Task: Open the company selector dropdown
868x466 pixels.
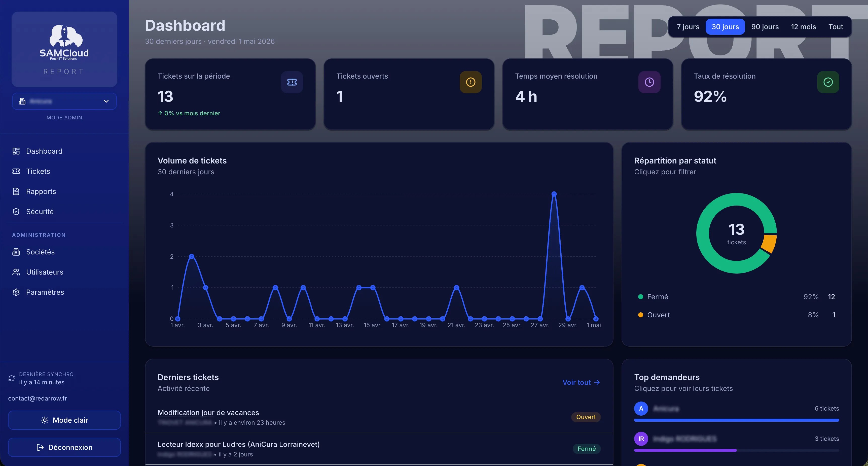Action: click(64, 101)
